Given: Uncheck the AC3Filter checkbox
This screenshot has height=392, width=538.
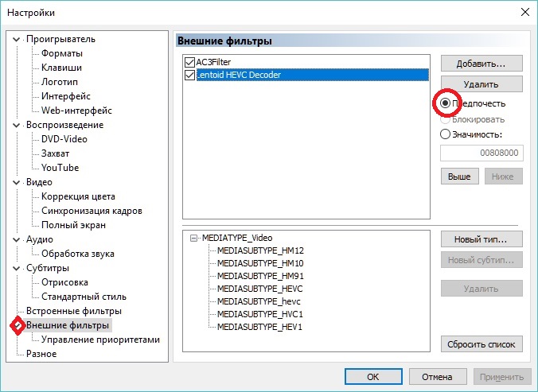Looking at the screenshot, I should (189, 62).
